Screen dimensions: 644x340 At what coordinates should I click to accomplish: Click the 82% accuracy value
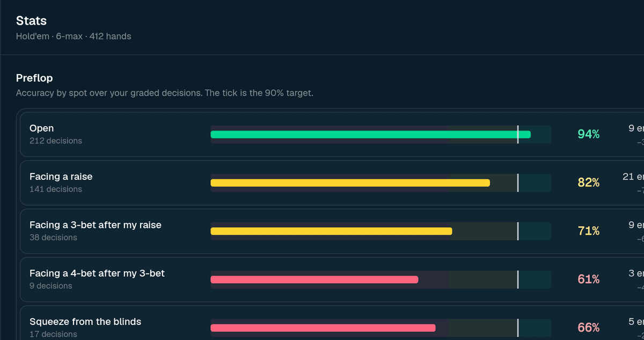pos(588,183)
